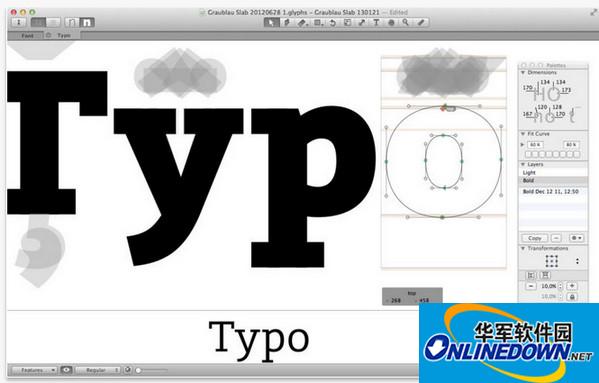Toggle the scale proportion lock
The height and width of the screenshot is (383, 599).
[572, 297]
